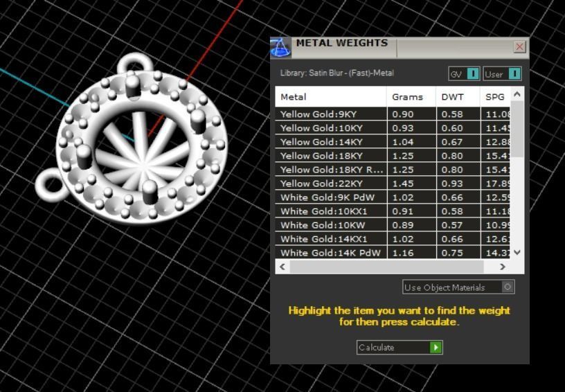Click the table's up scroll arrow
The image size is (565, 392).
(517, 94)
